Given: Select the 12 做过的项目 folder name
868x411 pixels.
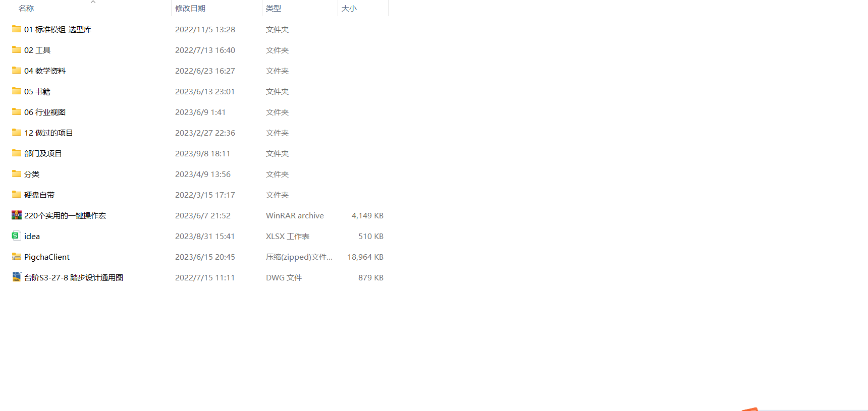Looking at the screenshot, I should (x=48, y=133).
